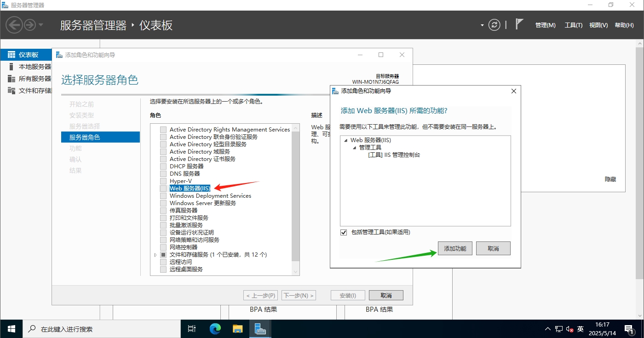Click the roles list scrollbar thumb
Screen dimensions: 644x338
point(296,197)
